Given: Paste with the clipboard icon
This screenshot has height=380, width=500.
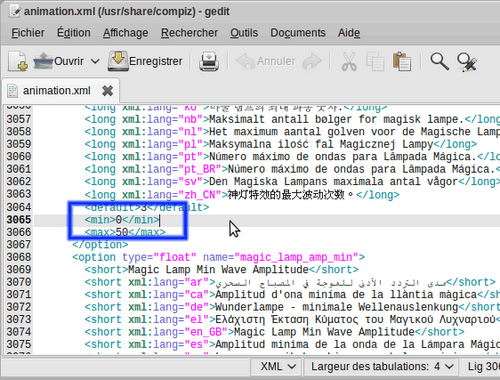Looking at the screenshot, I should 402,61.
